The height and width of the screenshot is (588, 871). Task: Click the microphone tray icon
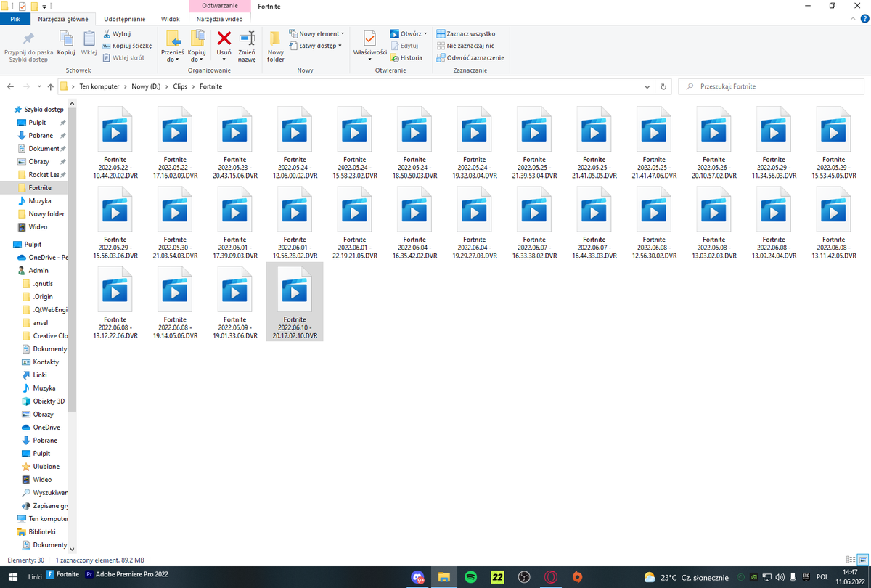point(793,577)
